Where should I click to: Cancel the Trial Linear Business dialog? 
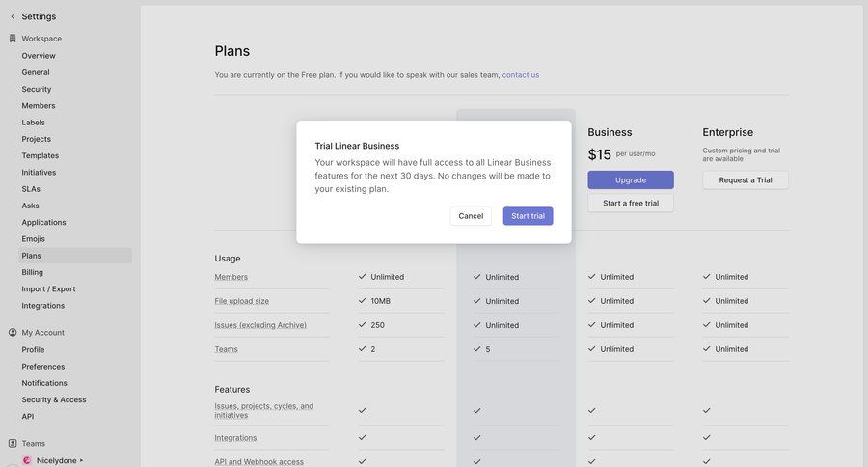point(471,216)
